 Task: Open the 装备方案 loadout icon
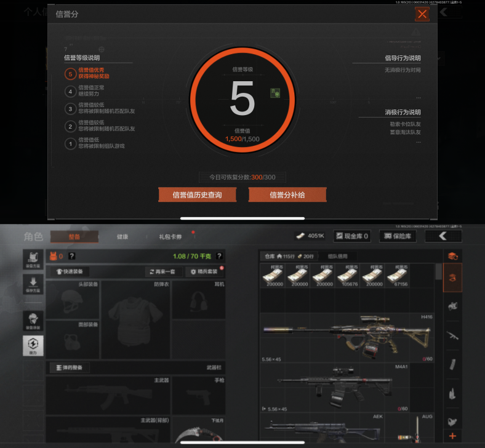coord(33,260)
